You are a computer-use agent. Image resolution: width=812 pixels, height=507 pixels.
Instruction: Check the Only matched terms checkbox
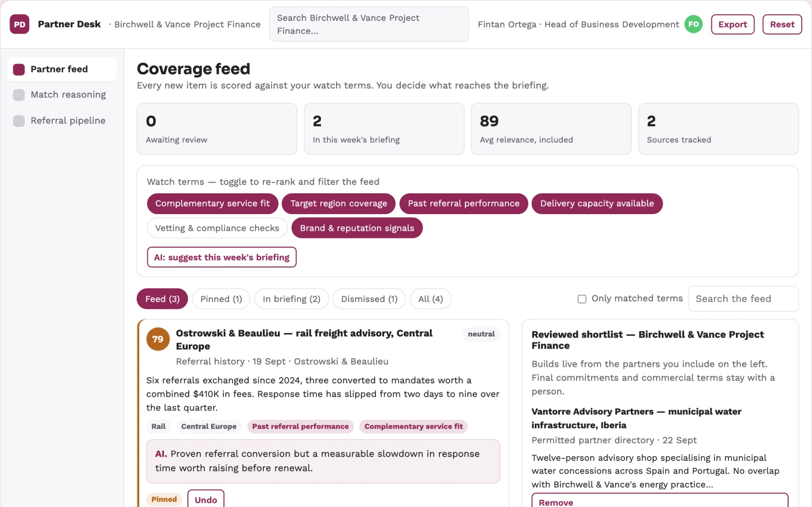click(582, 299)
